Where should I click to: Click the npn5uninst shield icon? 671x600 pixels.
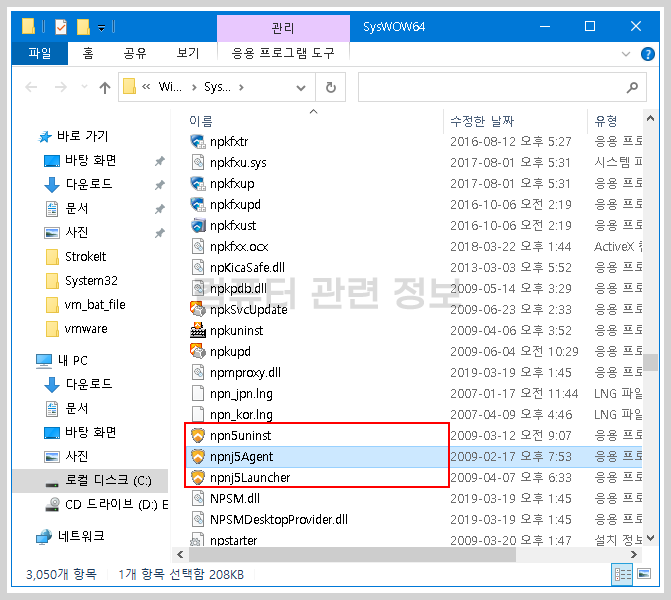click(x=197, y=435)
